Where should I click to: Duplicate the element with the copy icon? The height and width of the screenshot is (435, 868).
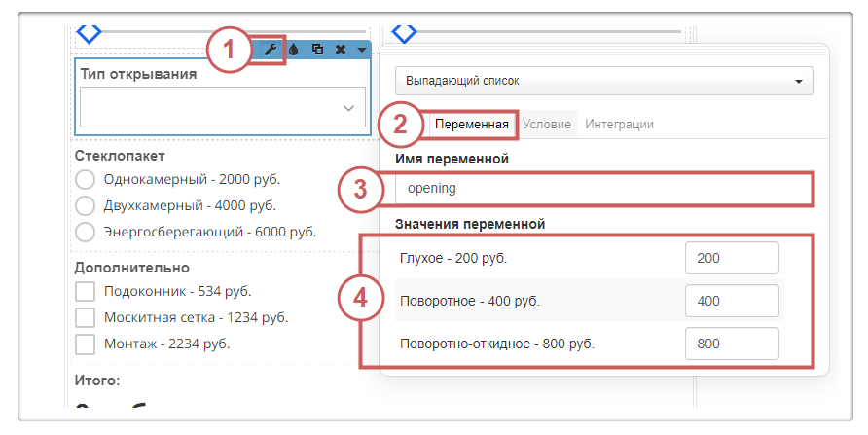[317, 50]
